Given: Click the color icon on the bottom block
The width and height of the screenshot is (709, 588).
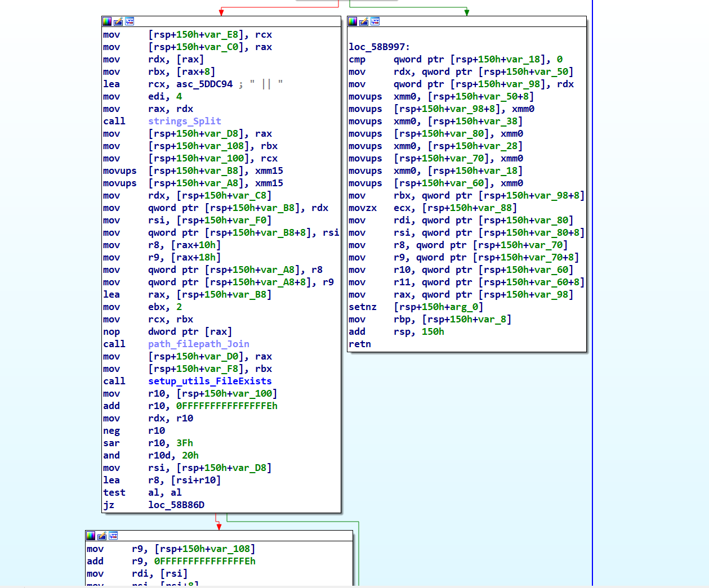Looking at the screenshot, I should pyautogui.click(x=91, y=536).
